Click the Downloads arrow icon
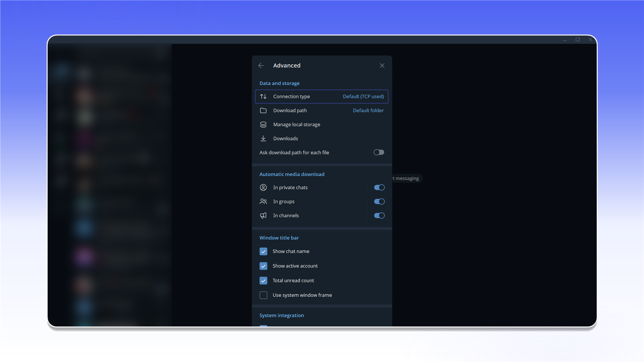This screenshot has width=644, height=362. point(263,138)
